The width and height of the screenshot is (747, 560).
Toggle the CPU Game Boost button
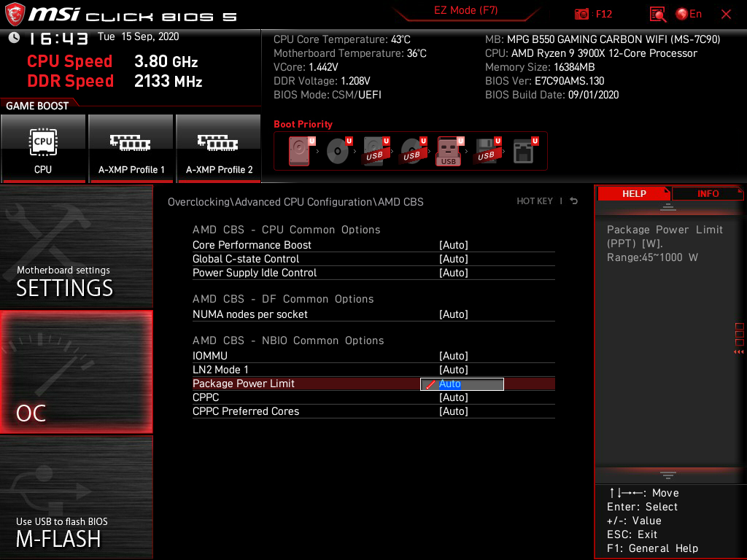click(x=43, y=149)
